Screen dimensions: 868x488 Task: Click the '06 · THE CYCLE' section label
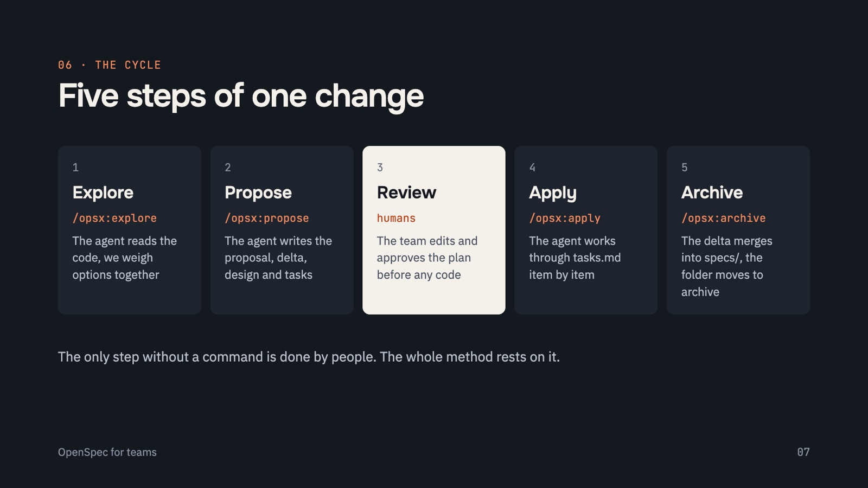tap(110, 65)
